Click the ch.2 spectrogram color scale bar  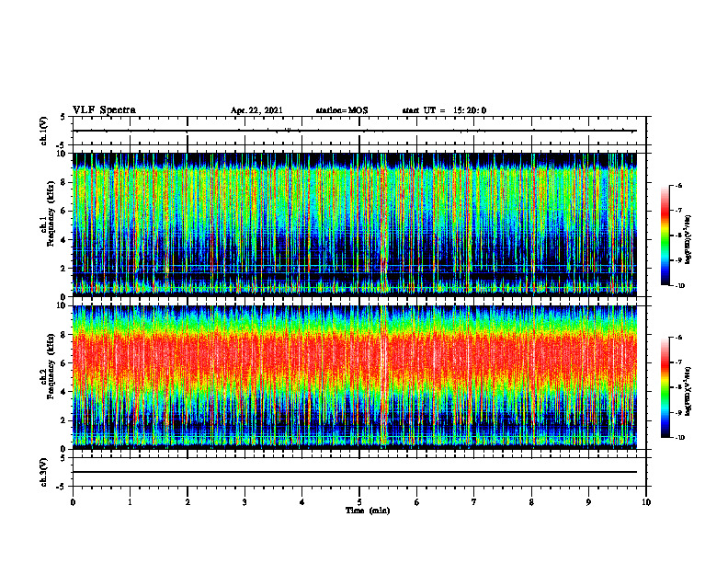point(665,387)
